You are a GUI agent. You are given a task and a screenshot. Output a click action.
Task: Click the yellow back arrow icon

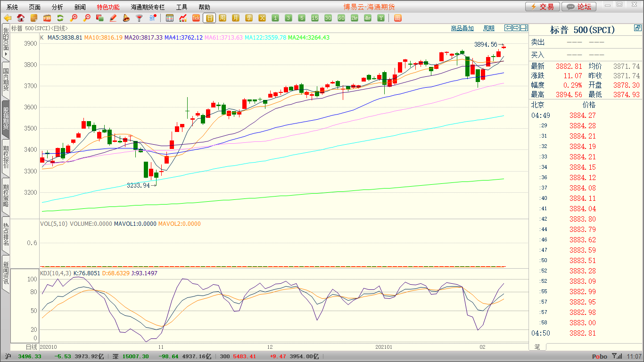pyautogui.click(x=8, y=18)
